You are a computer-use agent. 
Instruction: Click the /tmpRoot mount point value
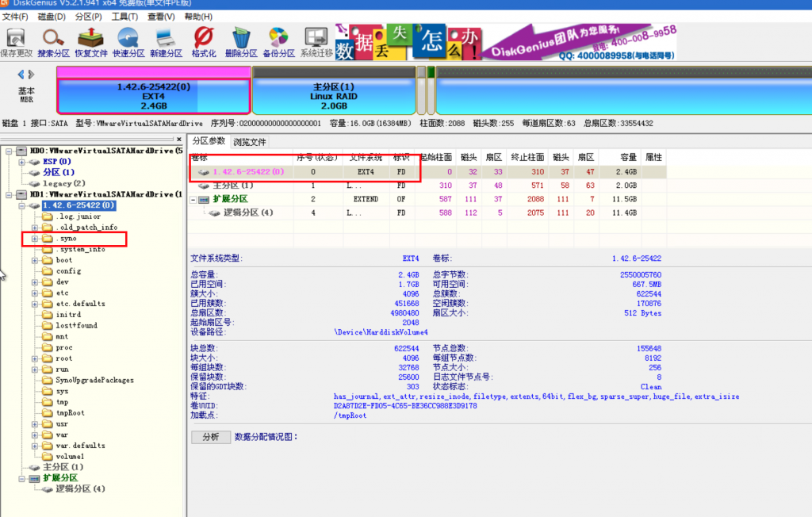[x=350, y=416]
